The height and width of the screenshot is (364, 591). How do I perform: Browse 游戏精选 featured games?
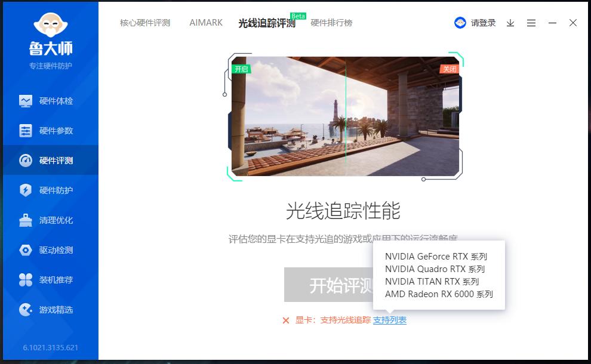[x=50, y=309]
